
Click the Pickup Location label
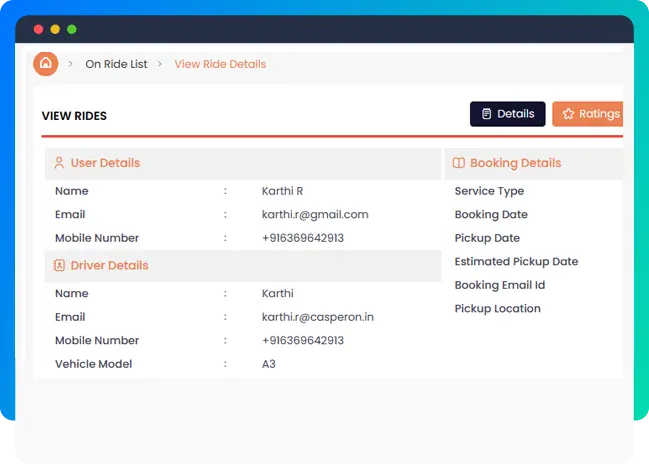click(x=497, y=308)
